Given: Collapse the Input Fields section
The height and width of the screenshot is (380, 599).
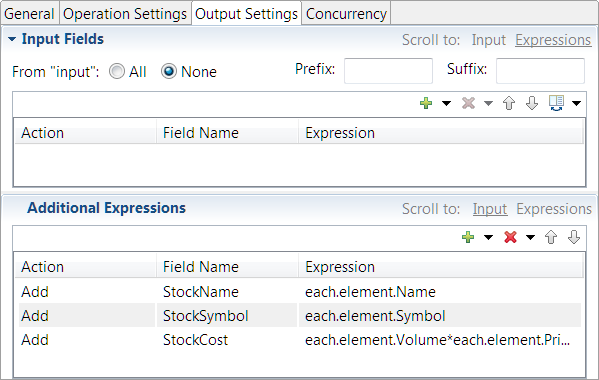Looking at the screenshot, I should click(12, 39).
